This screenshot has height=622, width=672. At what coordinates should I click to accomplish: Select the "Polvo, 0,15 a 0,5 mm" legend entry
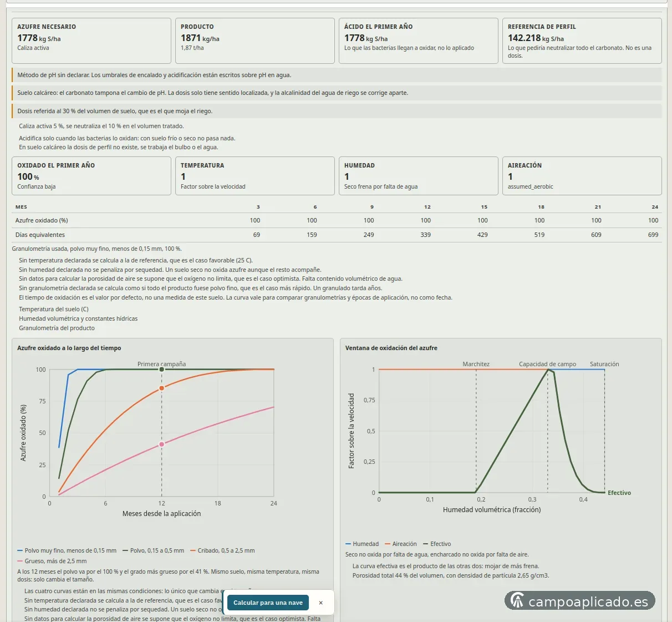(x=153, y=550)
